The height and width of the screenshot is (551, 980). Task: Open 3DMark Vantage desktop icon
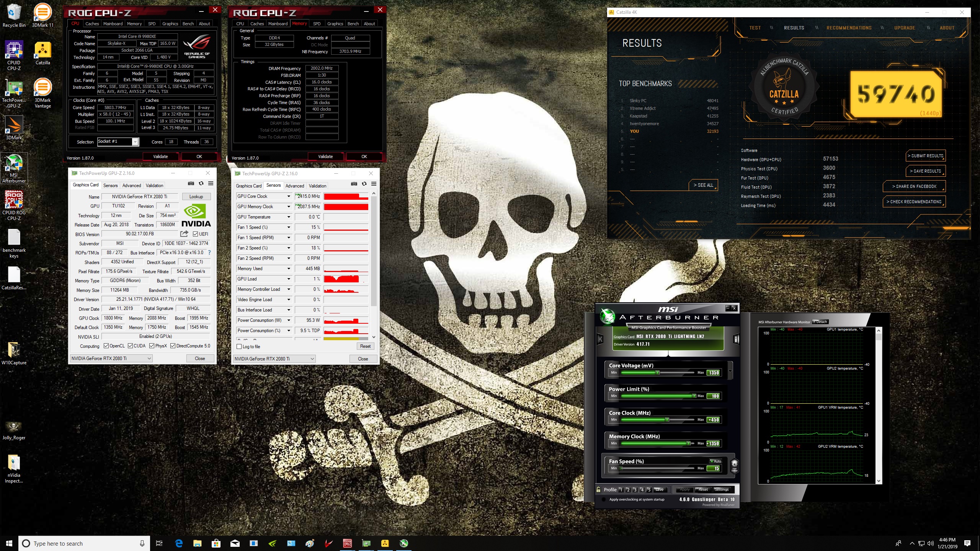point(43,93)
